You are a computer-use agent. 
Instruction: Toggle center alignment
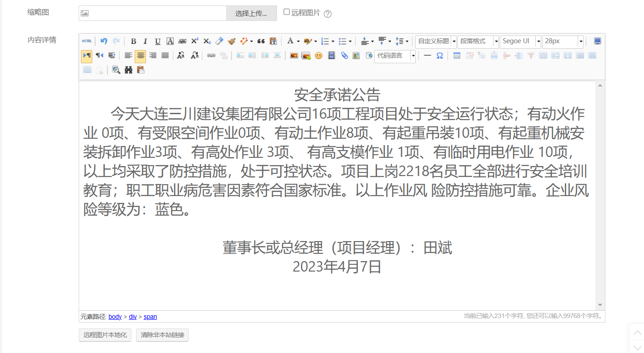(141, 56)
